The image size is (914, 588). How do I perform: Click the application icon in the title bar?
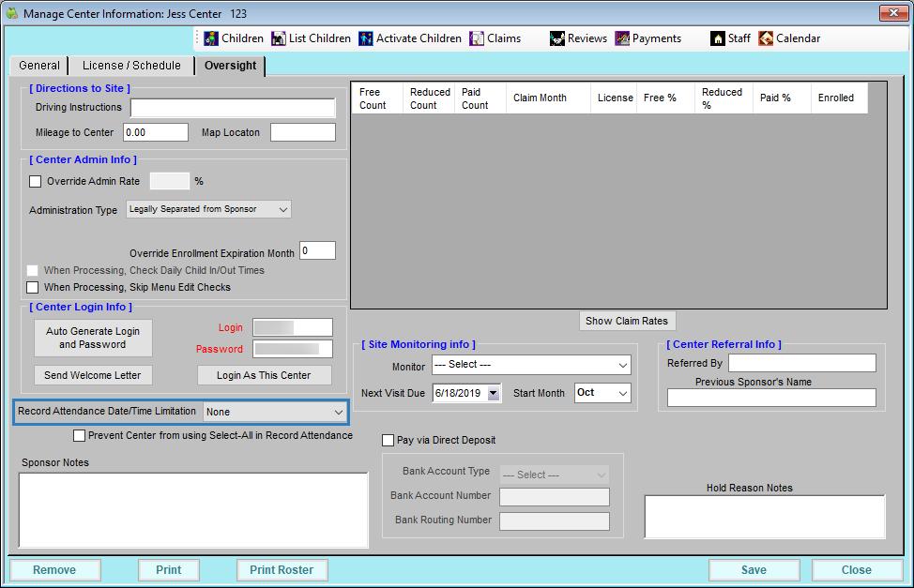click(11, 13)
